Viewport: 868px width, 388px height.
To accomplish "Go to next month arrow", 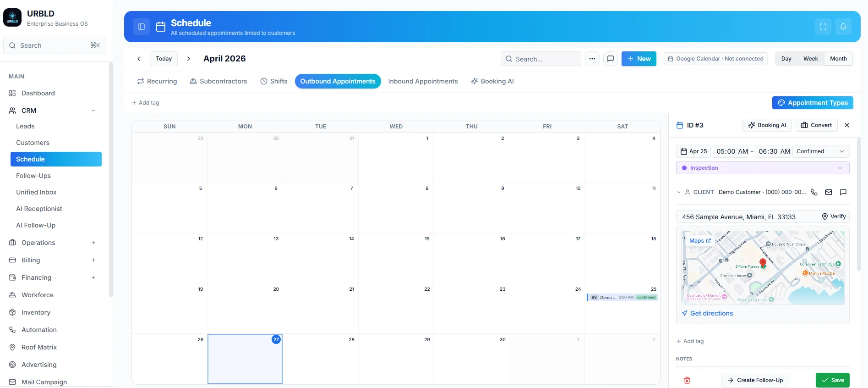I will (x=188, y=59).
